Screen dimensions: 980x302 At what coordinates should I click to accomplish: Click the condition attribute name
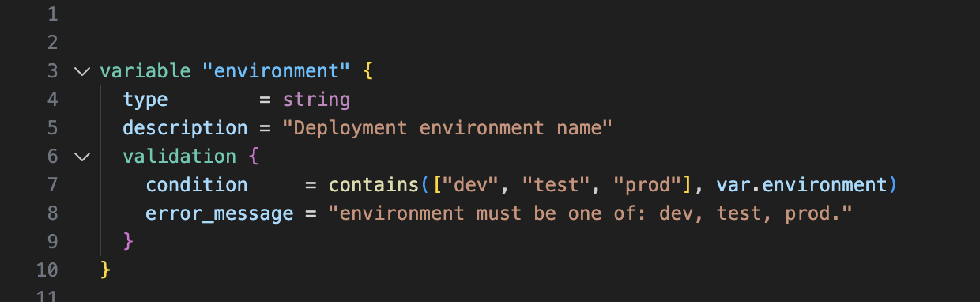(197, 185)
